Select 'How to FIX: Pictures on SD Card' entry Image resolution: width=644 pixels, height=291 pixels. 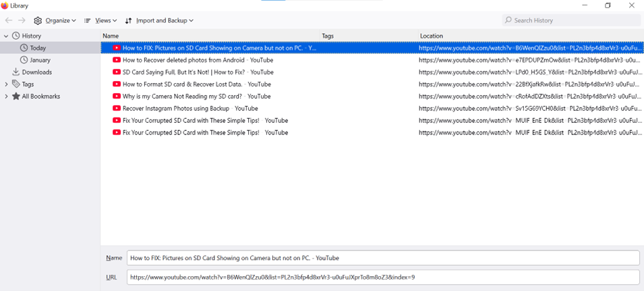click(372, 48)
